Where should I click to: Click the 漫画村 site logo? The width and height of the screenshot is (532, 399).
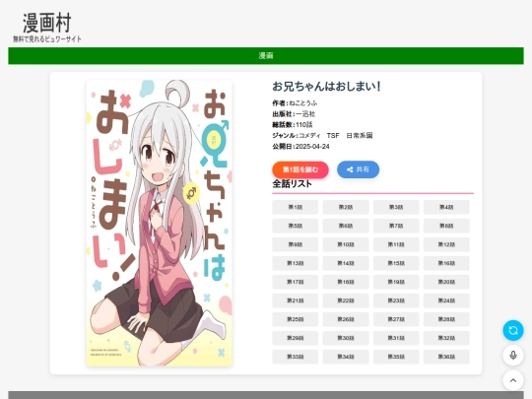[47, 23]
